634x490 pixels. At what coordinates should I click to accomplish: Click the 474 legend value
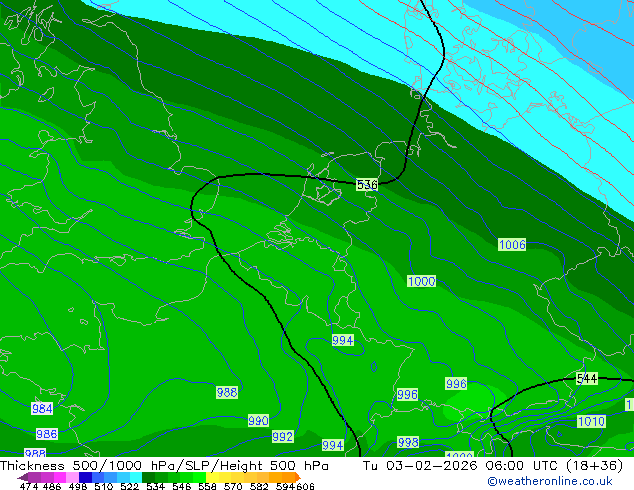click(29, 486)
